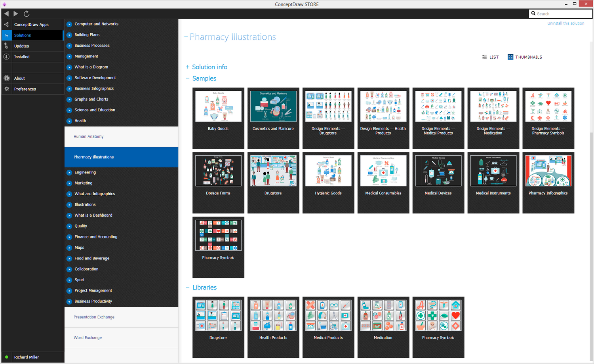This screenshot has height=364, width=594.
Task: Select Solutions in the left sidebar
Action: tap(32, 35)
